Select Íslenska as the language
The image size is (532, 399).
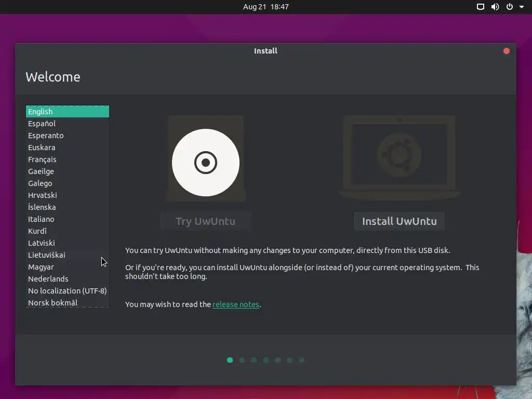[x=68, y=207]
